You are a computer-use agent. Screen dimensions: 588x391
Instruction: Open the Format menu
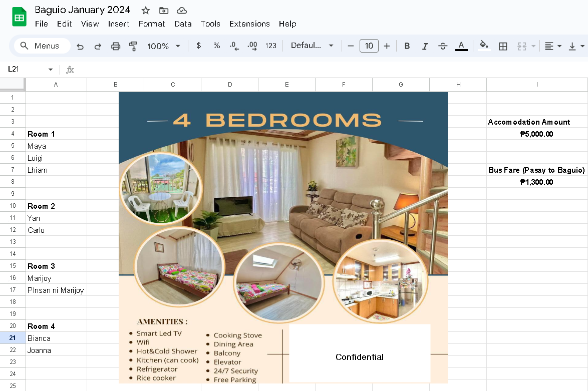(x=151, y=24)
